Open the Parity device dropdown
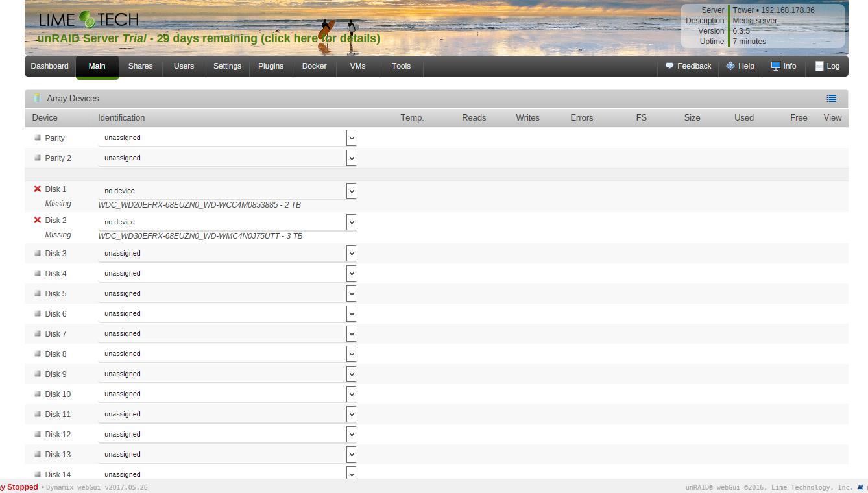The image size is (868, 493). tap(228, 138)
